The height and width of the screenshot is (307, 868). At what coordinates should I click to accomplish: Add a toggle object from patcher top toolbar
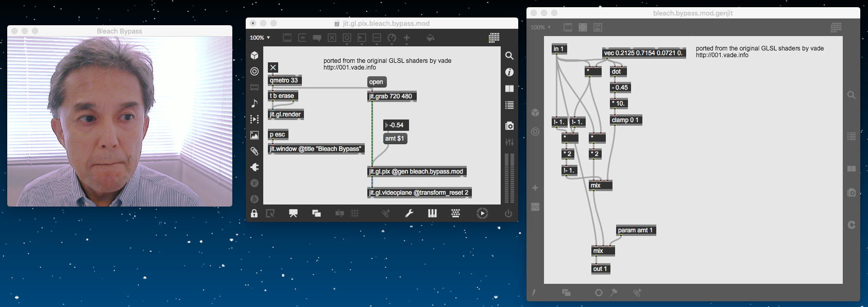(x=332, y=38)
